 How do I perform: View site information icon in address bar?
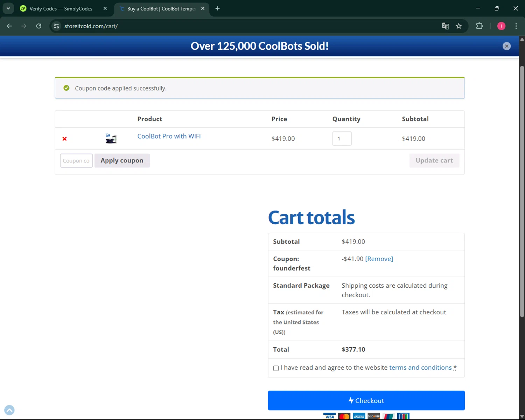[56, 26]
